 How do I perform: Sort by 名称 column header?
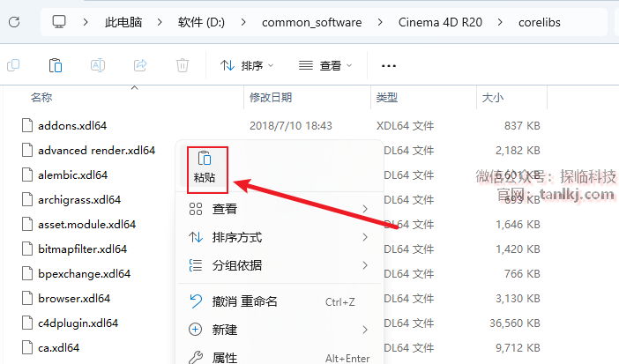click(x=41, y=98)
